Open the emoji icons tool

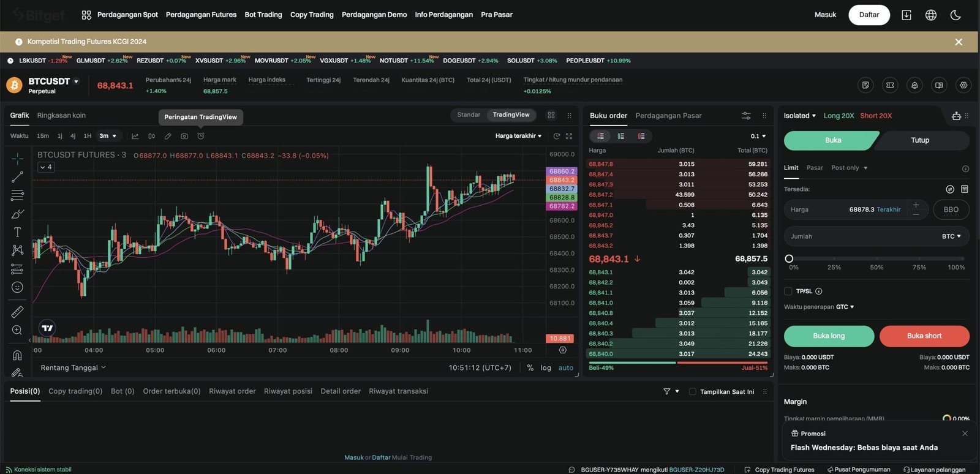click(x=17, y=287)
